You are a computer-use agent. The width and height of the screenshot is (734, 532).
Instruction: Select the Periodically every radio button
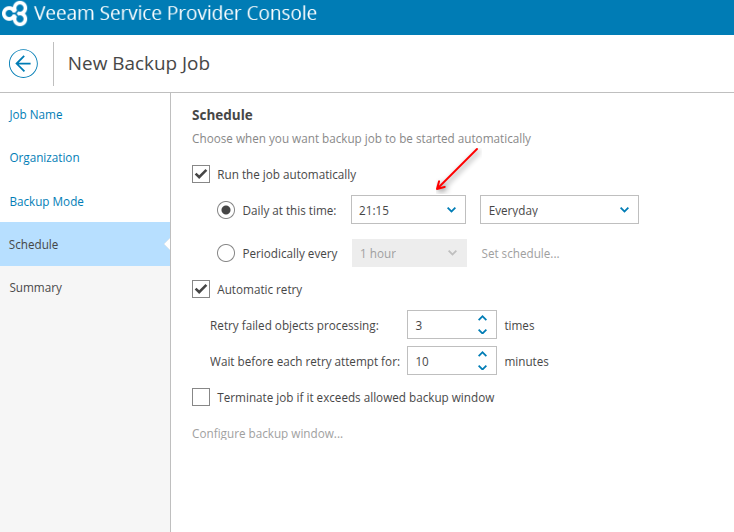tap(226, 253)
